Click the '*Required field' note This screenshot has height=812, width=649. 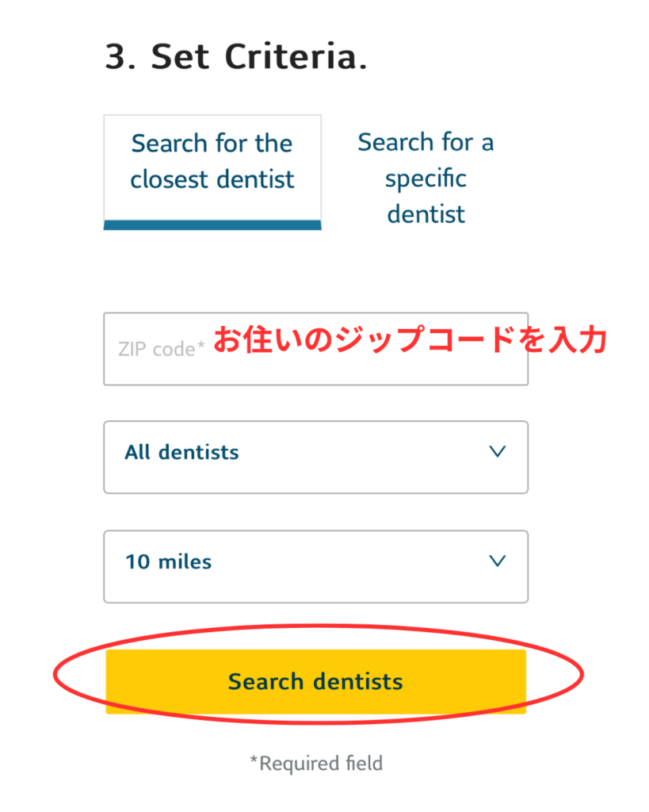pyautogui.click(x=316, y=764)
